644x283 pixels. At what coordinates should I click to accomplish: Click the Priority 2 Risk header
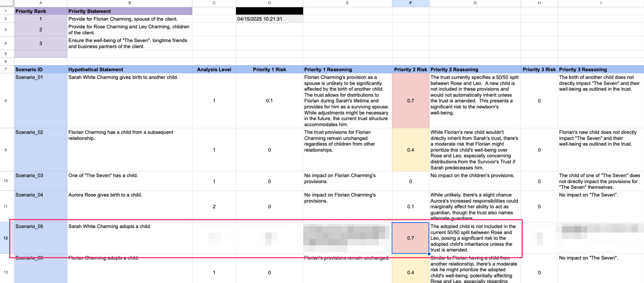[x=411, y=69]
